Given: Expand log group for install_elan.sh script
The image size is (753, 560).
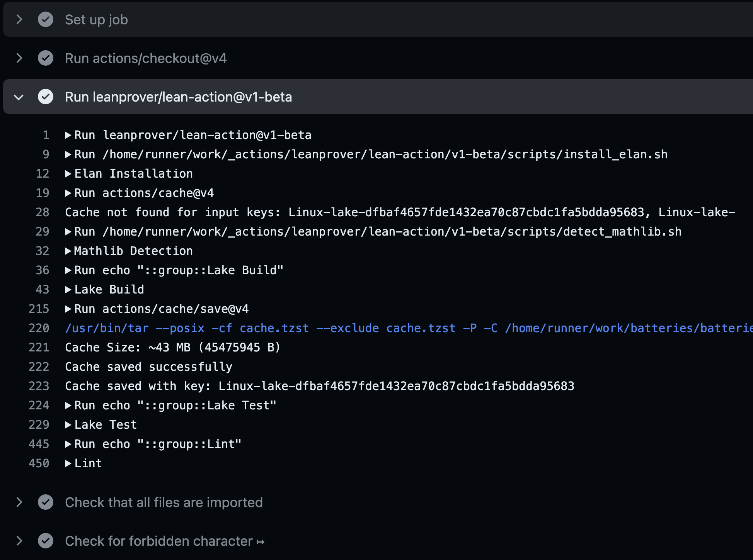Looking at the screenshot, I should [68, 154].
